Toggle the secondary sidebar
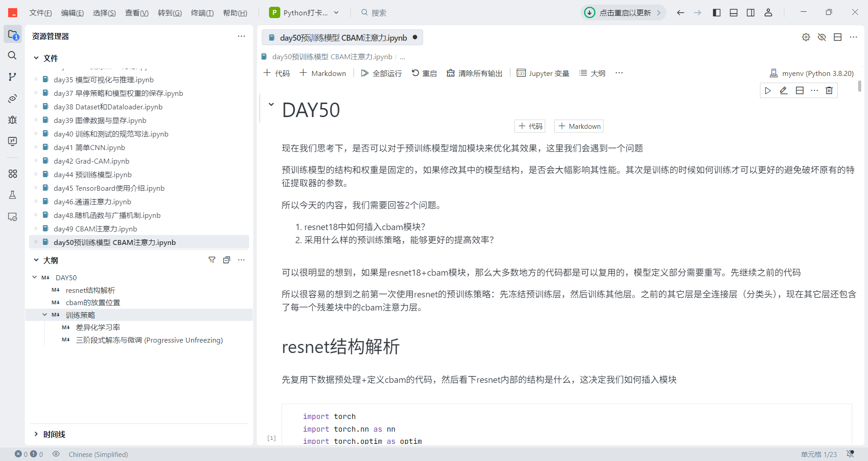The height and width of the screenshot is (461, 868). click(750, 12)
